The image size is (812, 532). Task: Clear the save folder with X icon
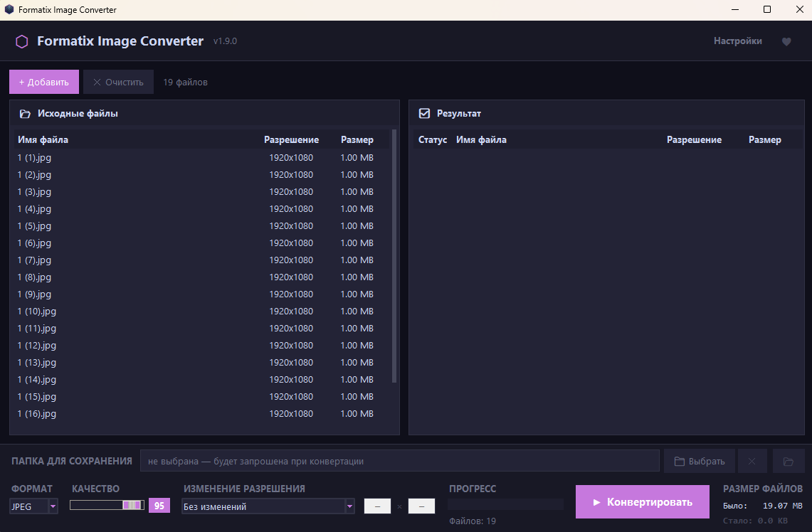click(x=752, y=461)
